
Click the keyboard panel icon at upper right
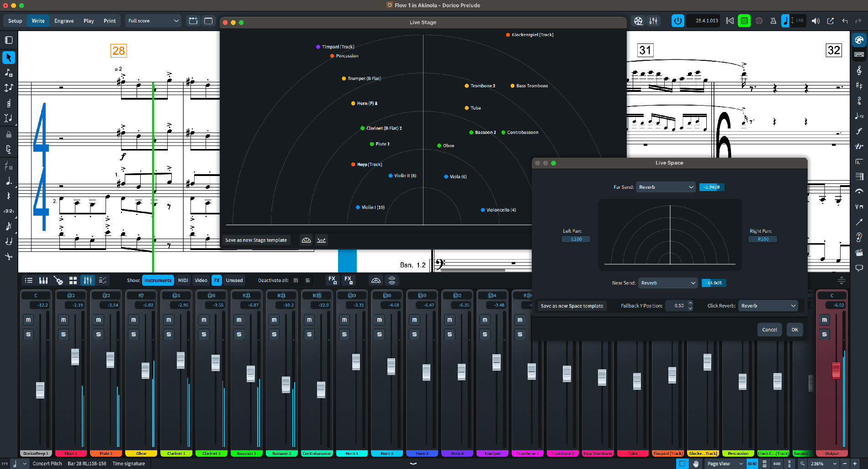tap(859, 54)
